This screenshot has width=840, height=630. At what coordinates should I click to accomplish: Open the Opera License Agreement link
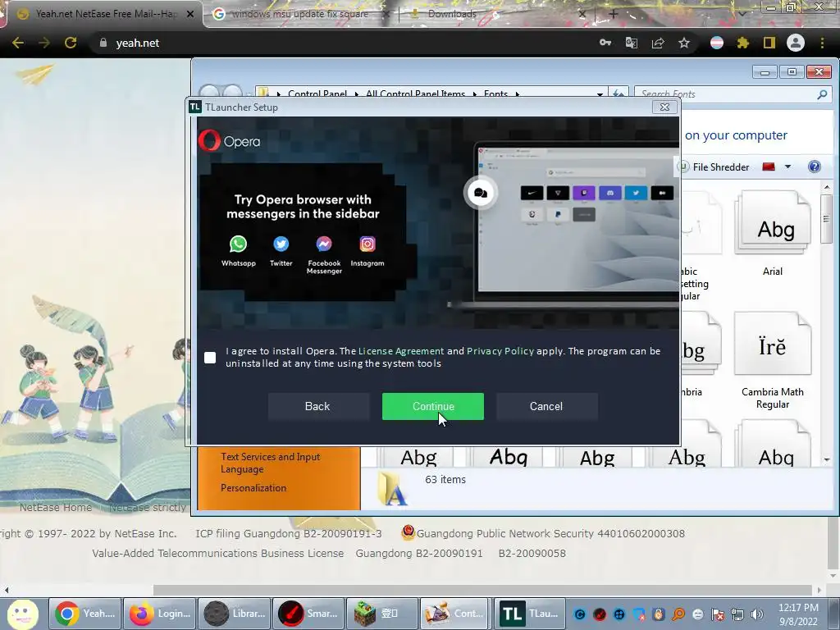pyautogui.click(x=400, y=351)
